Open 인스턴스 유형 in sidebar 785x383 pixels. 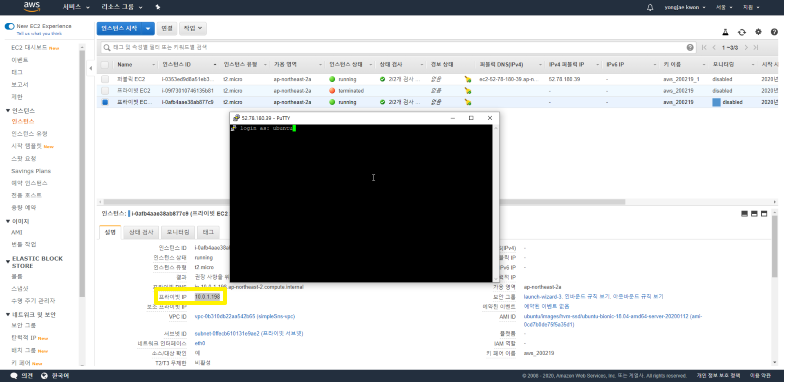(30, 134)
